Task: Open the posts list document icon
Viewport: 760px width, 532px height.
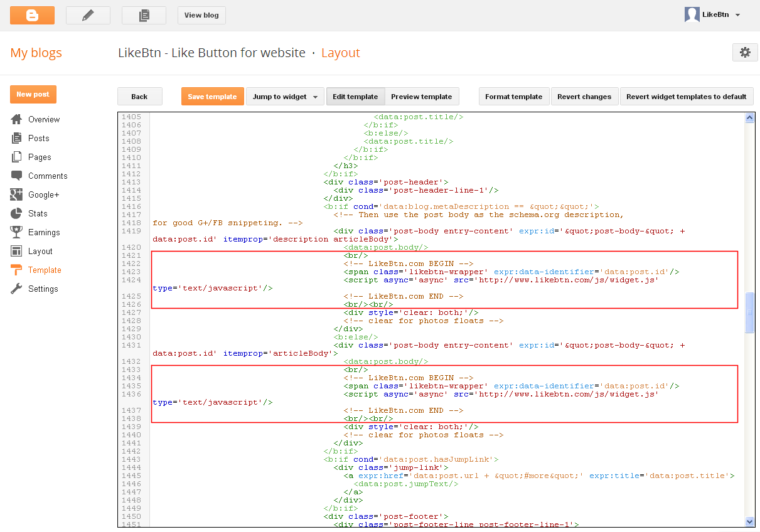Action: tap(144, 15)
